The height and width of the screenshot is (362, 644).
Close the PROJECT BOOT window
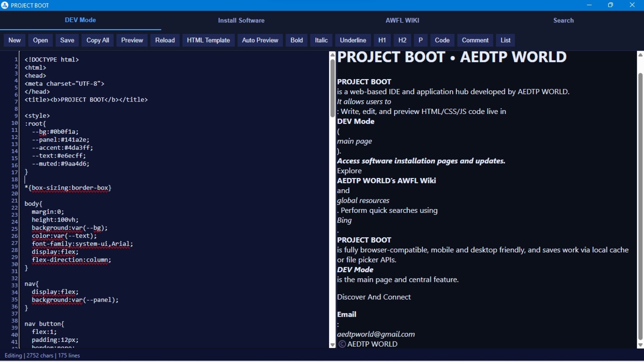pyautogui.click(x=632, y=5)
